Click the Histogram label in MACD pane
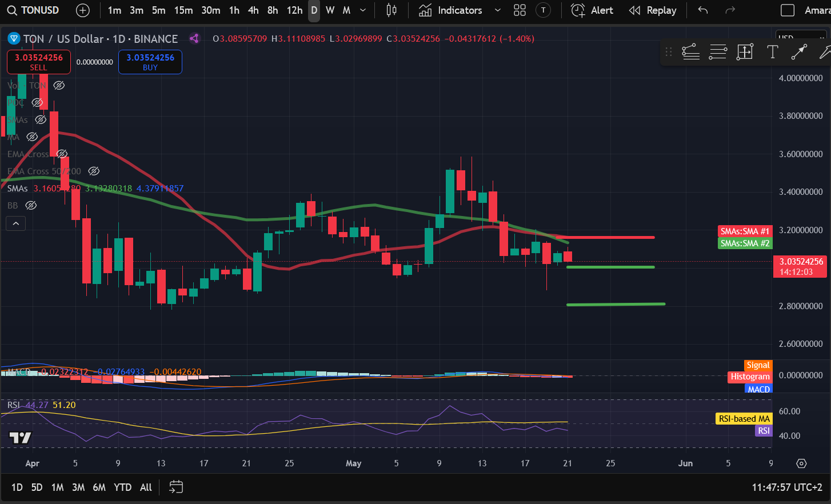 750,377
